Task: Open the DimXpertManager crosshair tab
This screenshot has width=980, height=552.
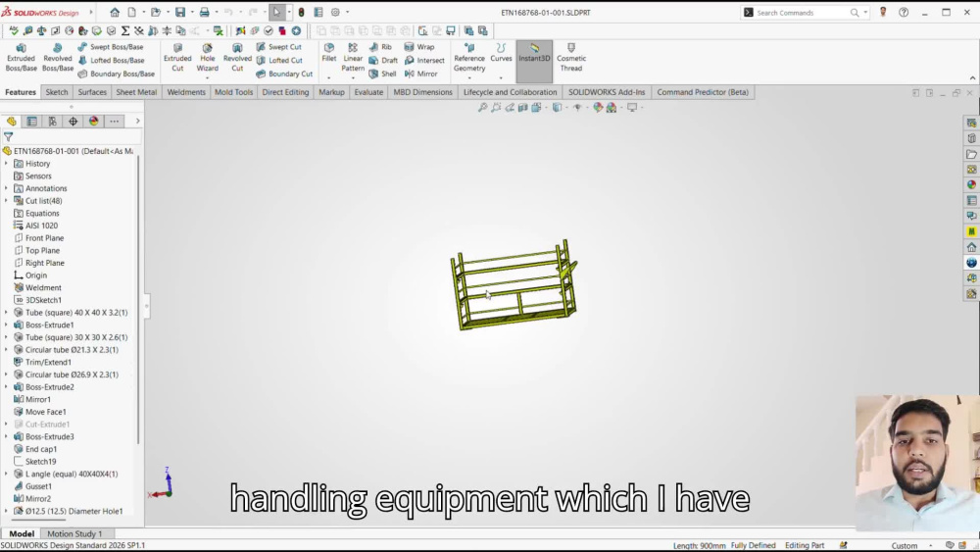Action: click(73, 122)
